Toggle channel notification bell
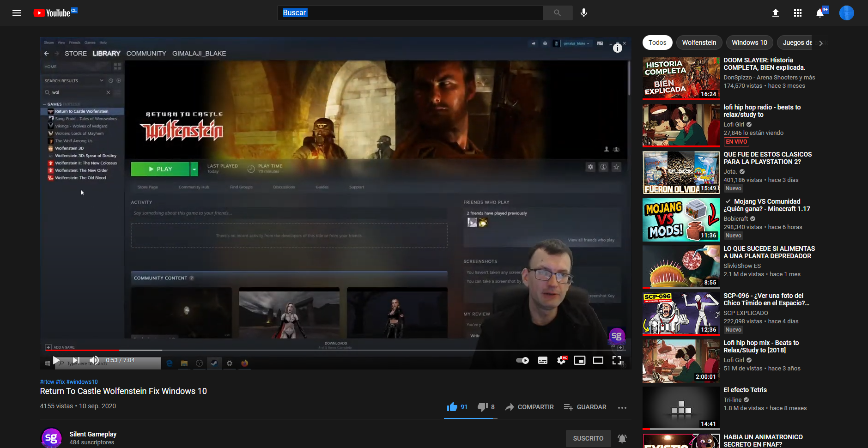This screenshot has width=868, height=448. [622, 438]
